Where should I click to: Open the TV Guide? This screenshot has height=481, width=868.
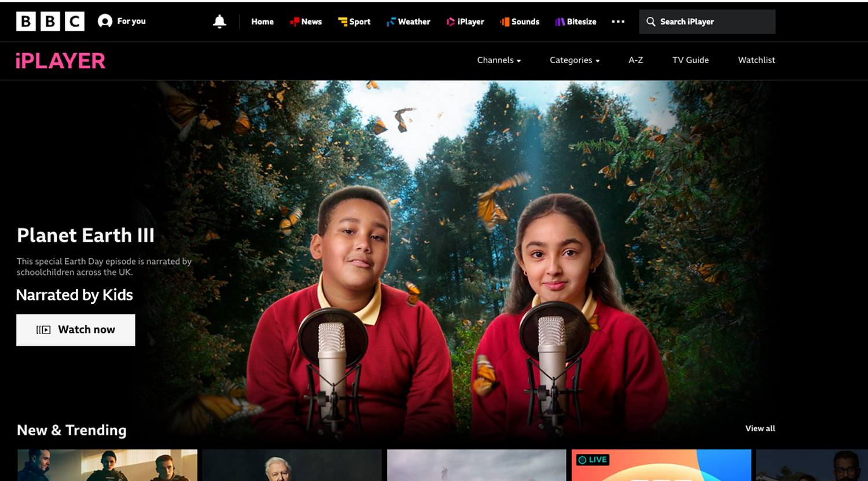pyautogui.click(x=690, y=60)
